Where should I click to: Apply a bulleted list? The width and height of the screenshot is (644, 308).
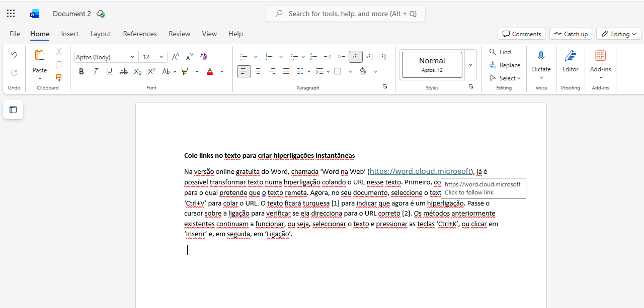pyautogui.click(x=244, y=57)
